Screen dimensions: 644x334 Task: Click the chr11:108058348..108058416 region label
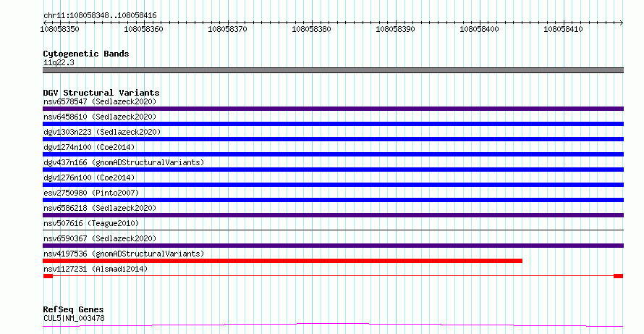100,16
